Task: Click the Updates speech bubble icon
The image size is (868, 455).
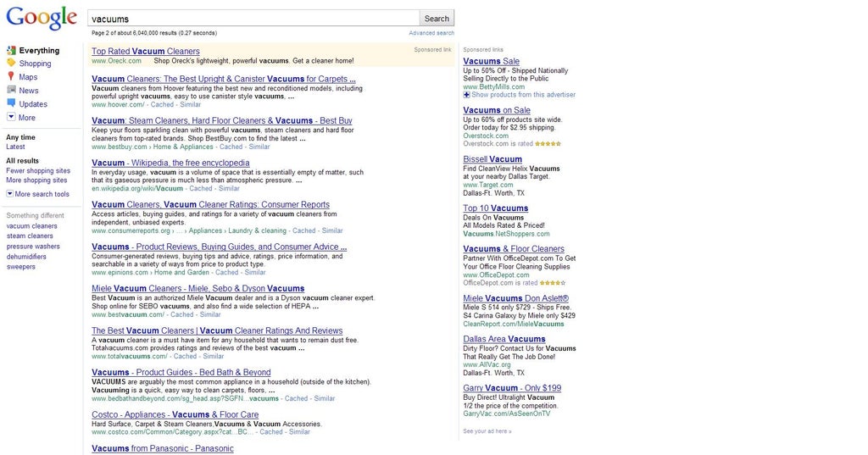Action: 11,103
